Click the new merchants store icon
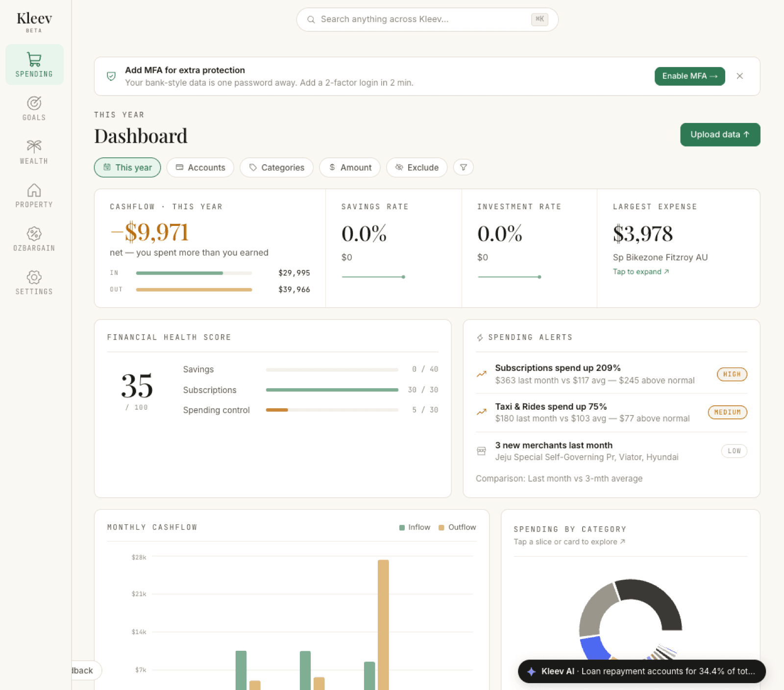Viewport: 784px width, 690px height. [x=482, y=451]
